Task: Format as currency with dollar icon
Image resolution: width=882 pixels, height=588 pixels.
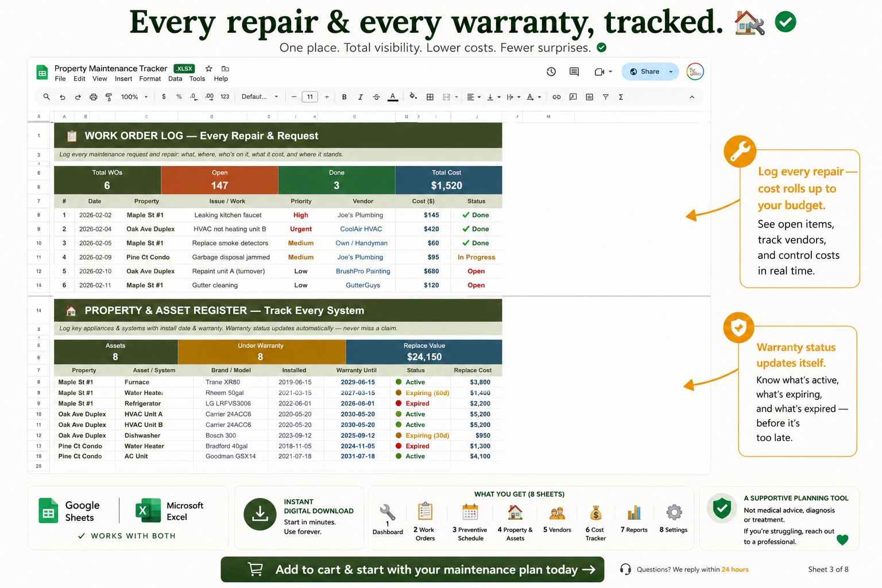Action: tap(164, 97)
